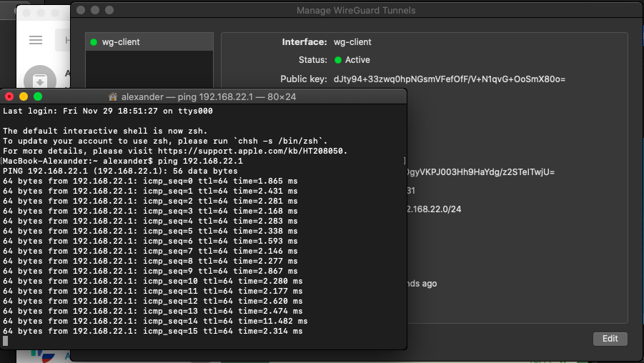The height and width of the screenshot is (363, 644).
Task: Zoom the Terminal window using the green button
Action: 38,96
